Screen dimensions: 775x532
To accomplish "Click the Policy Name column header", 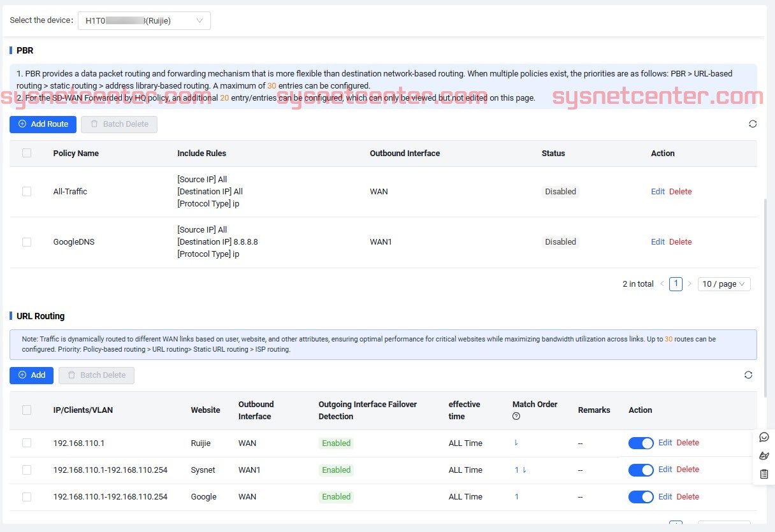I will [76, 153].
